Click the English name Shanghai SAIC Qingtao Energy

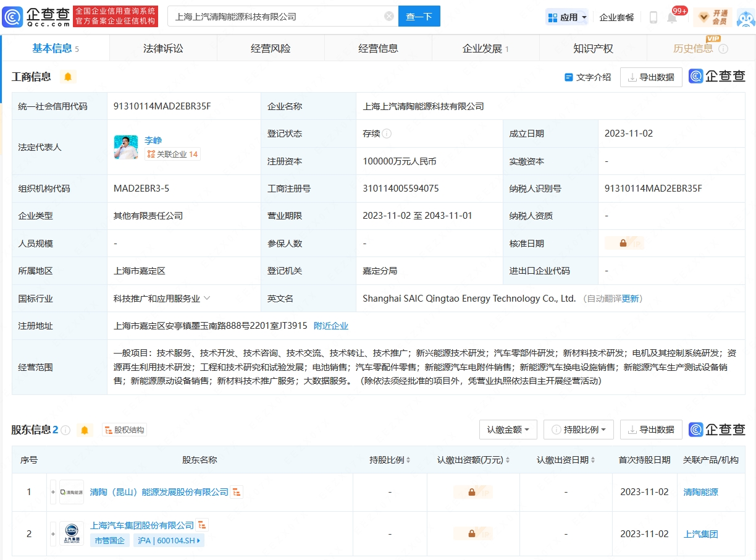click(x=469, y=299)
